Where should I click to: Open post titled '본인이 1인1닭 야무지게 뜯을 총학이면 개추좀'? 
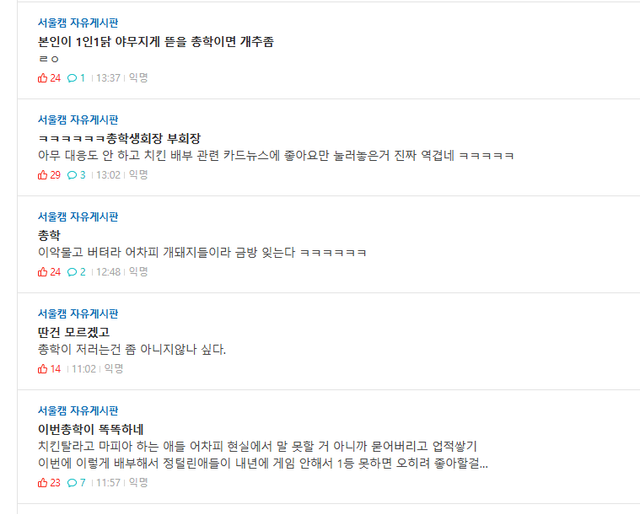(x=155, y=42)
